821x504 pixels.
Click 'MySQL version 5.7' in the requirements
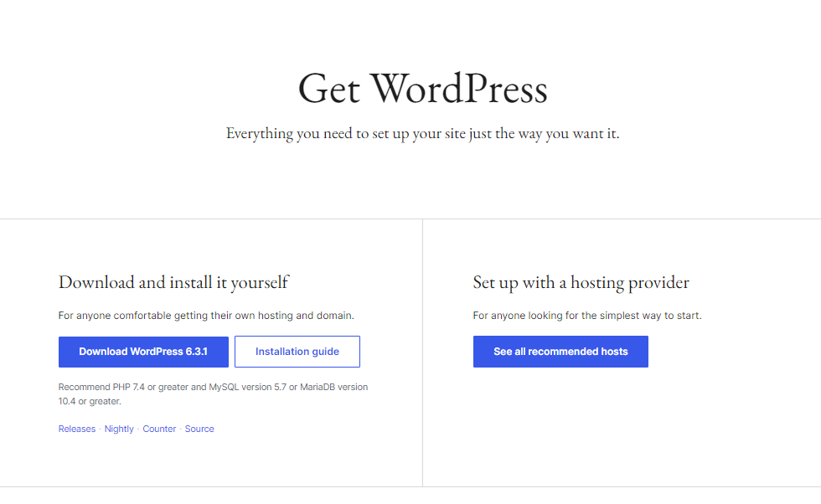coord(248,388)
